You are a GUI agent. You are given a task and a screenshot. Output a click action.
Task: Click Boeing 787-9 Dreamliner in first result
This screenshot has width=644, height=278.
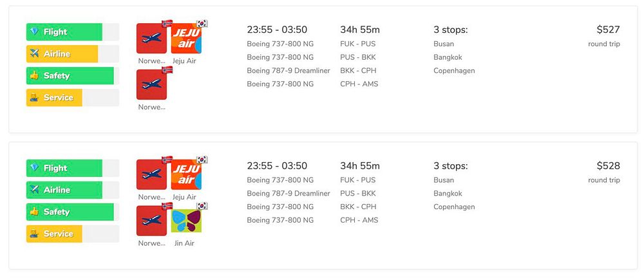[x=289, y=71]
